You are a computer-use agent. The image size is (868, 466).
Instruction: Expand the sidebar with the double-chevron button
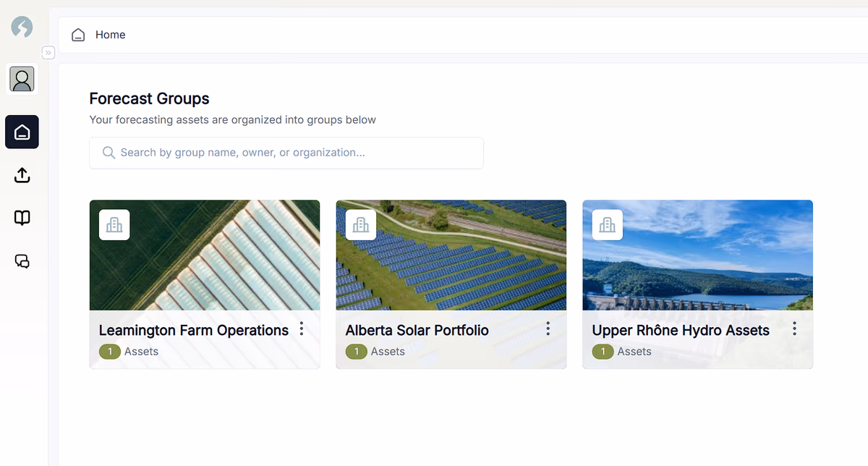[x=48, y=52]
